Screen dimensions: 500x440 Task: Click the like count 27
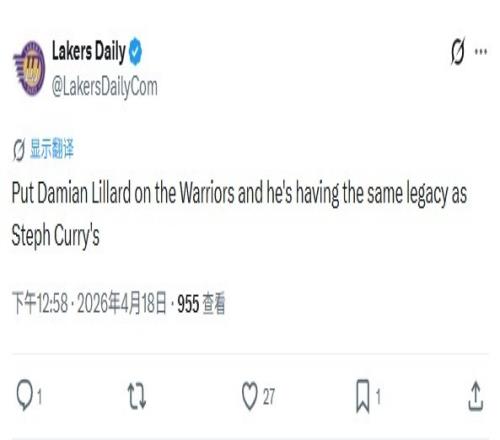[x=269, y=397]
